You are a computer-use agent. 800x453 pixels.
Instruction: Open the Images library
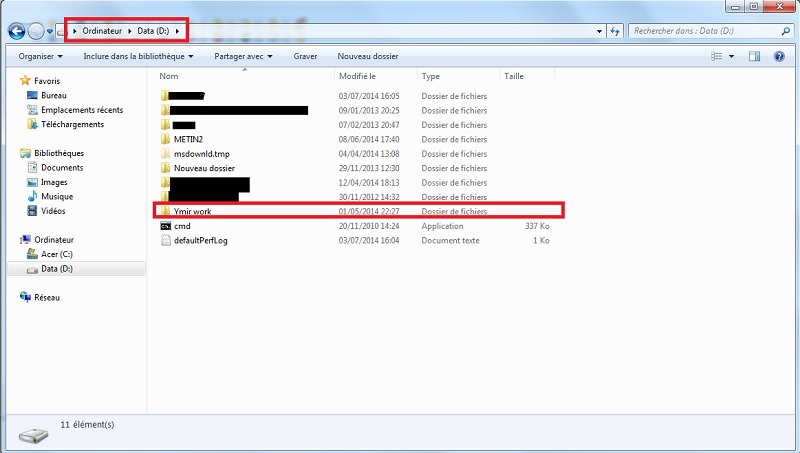pyautogui.click(x=54, y=182)
